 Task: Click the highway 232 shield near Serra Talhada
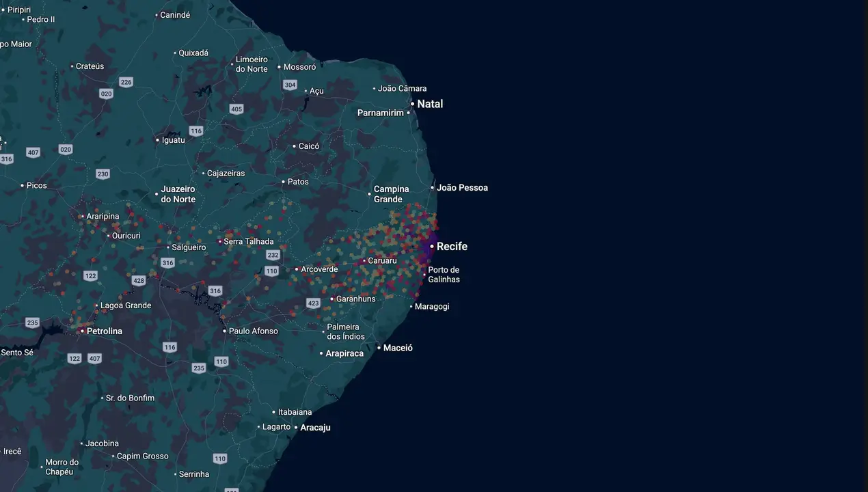pos(273,255)
